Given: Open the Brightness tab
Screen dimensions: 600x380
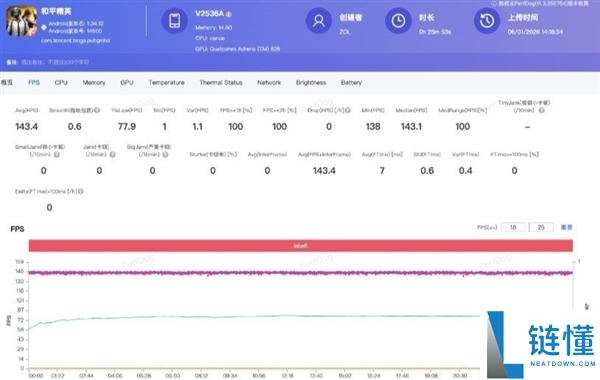Looking at the screenshot, I should (x=311, y=82).
